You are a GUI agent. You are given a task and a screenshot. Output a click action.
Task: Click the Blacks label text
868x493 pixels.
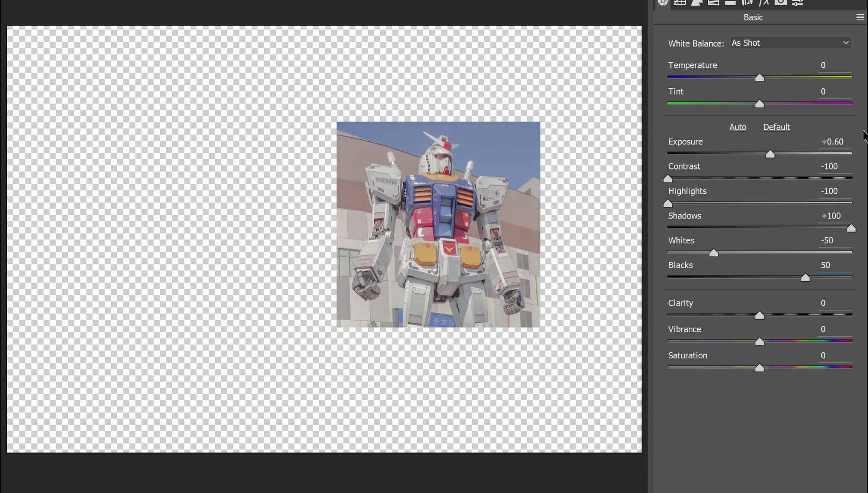point(680,265)
